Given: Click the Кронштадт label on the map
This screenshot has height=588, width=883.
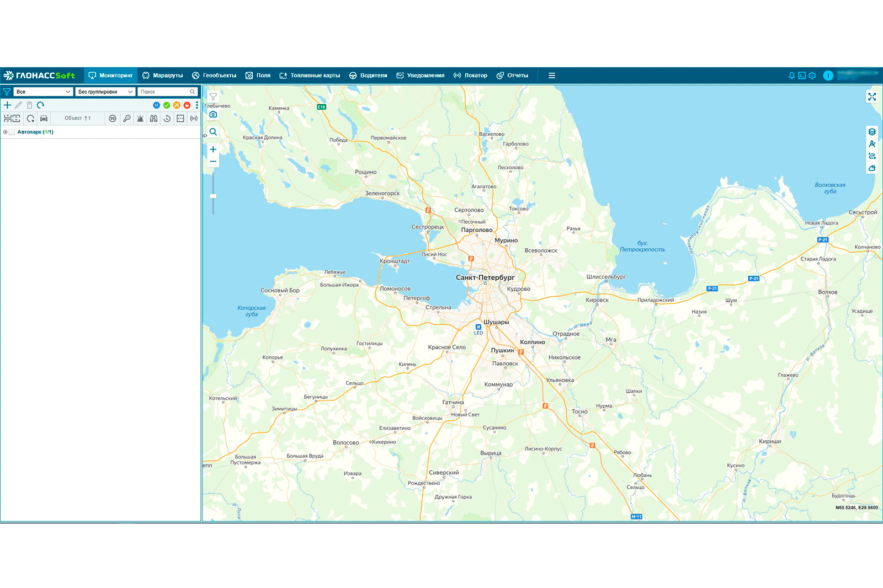Looking at the screenshot, I should click(x=395, y=261).
